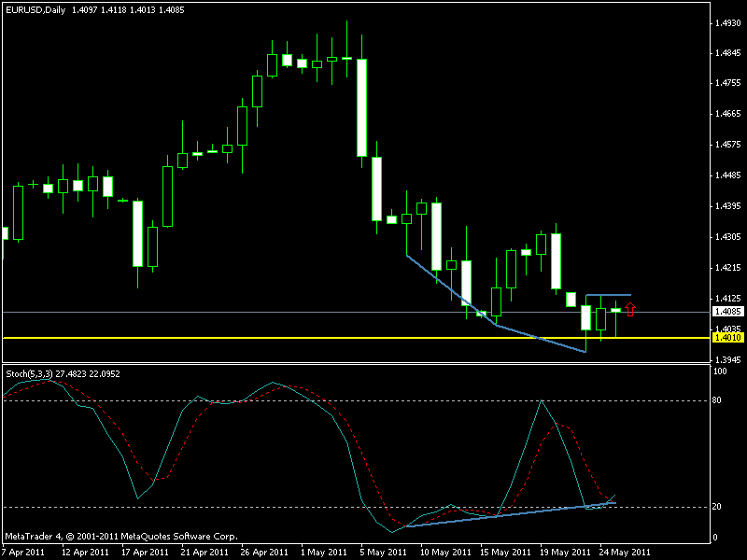Click the 1.4575 price scale value
The image size is (747, 560).
728,145
